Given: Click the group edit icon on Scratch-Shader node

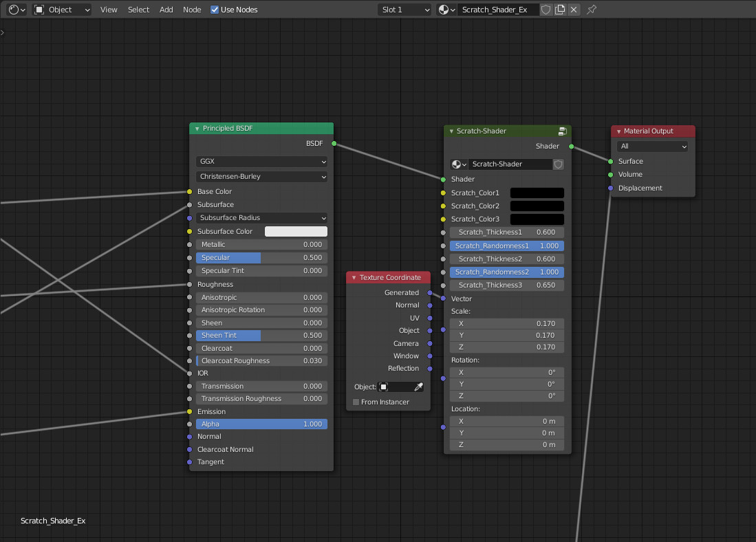Looking at the screenshot, I should tap(562, 131).
